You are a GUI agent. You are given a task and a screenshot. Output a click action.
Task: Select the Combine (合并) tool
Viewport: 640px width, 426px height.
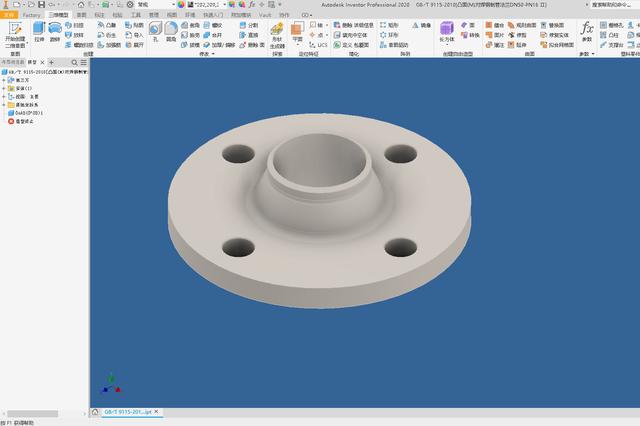click(213, 35)
